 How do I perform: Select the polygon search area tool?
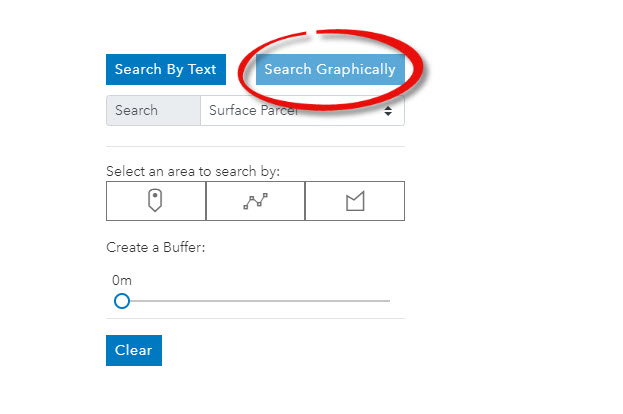pyautogui.click(x=355, y=201)
